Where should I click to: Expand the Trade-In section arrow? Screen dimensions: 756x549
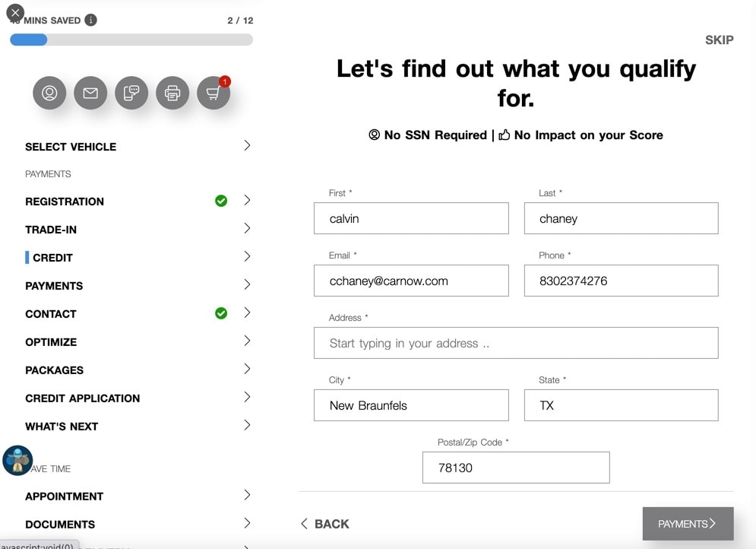click(x=247, y=228)
